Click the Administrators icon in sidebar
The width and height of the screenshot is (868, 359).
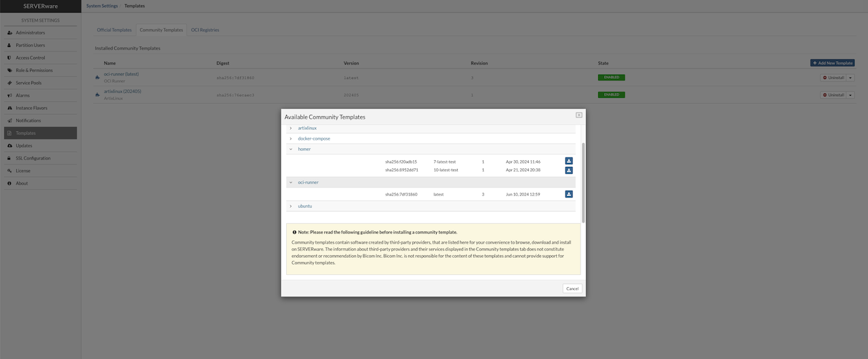[x=9, y=33]
